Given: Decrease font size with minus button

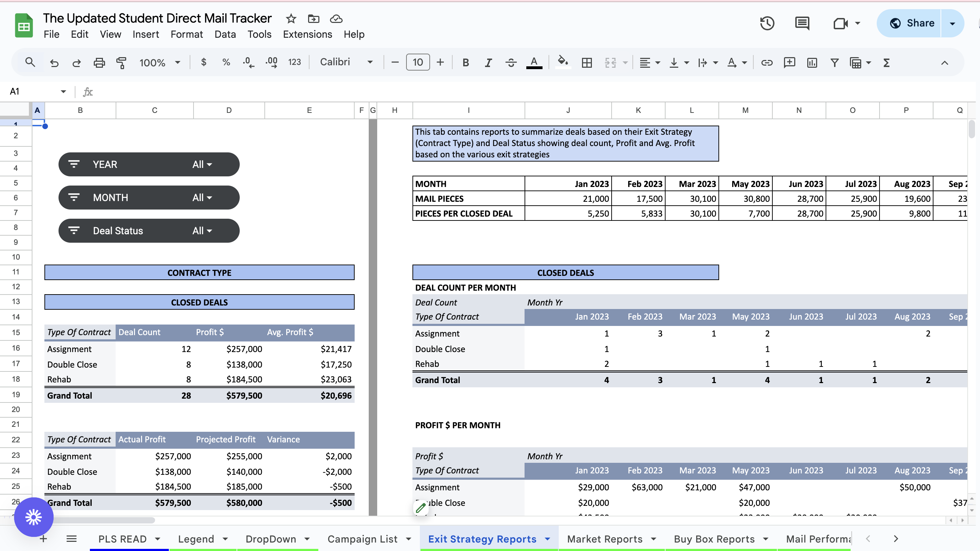Looking at the screenshot, I should click(x=395, y=62).
